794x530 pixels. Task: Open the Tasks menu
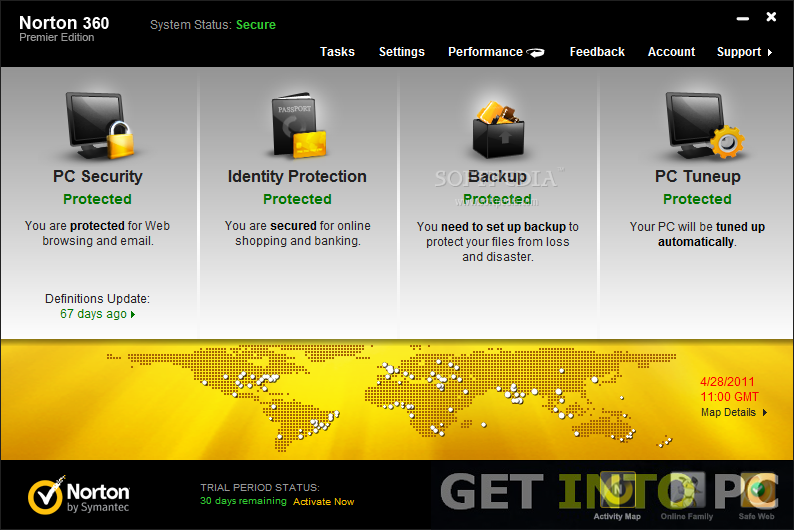pyautogui.click(x=337, y=52)
